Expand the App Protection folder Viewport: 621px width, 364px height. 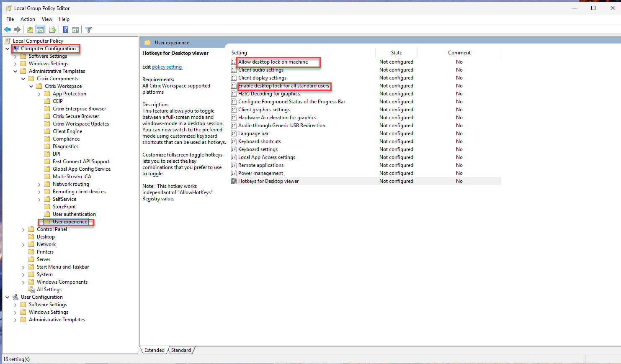[x=39, y=94]
